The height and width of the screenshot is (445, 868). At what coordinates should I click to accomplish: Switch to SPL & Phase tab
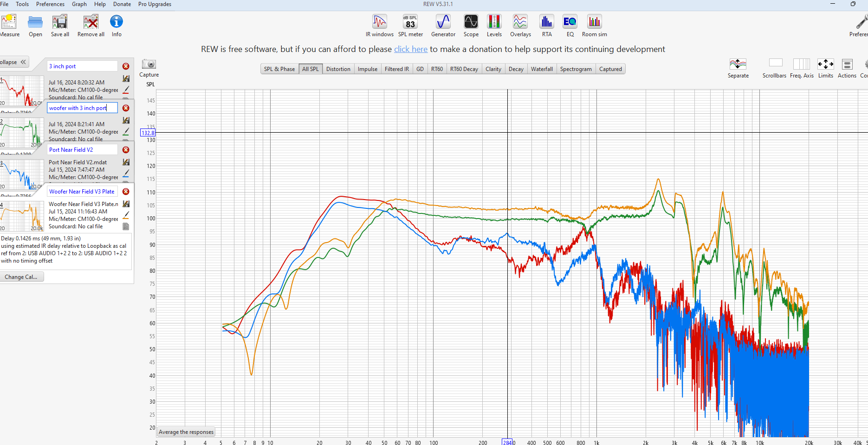(279, 69)
